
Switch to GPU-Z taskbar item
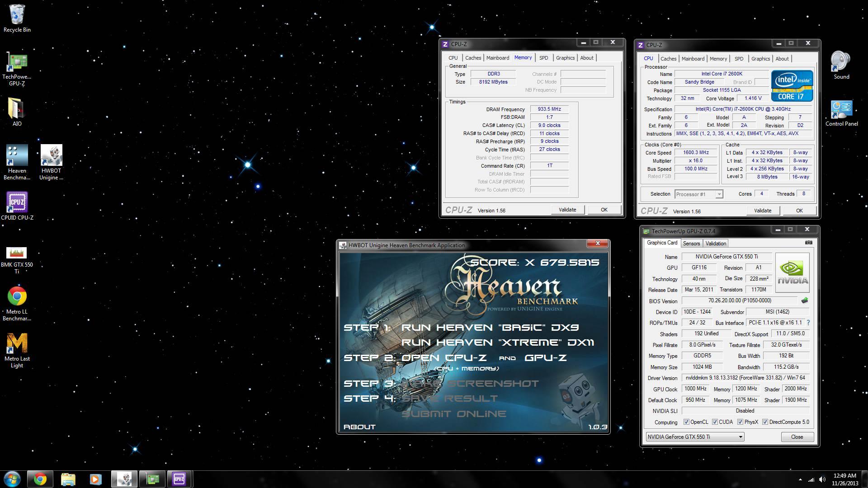(x=152, y=479)
